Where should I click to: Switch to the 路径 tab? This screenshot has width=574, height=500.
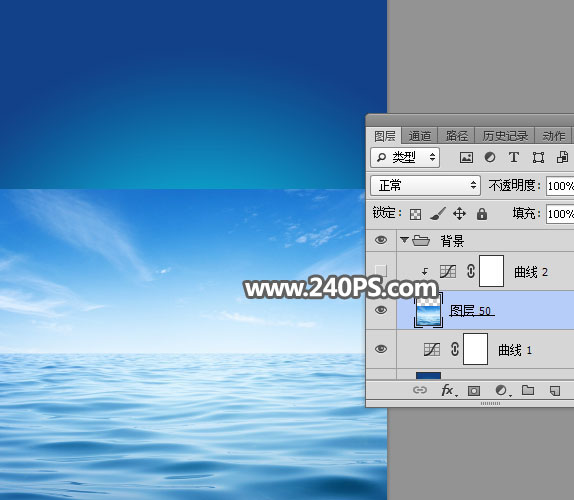pos(456,136)
